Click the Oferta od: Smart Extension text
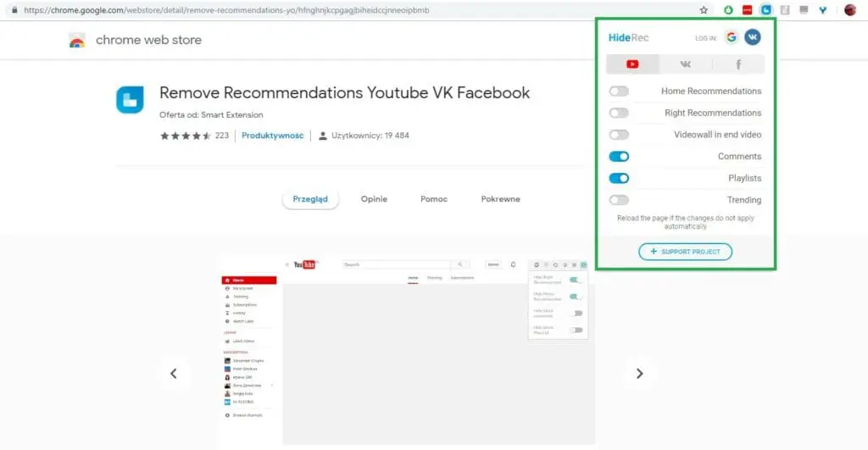The width and height of the screenshot is (868, 450). [211, 115]
